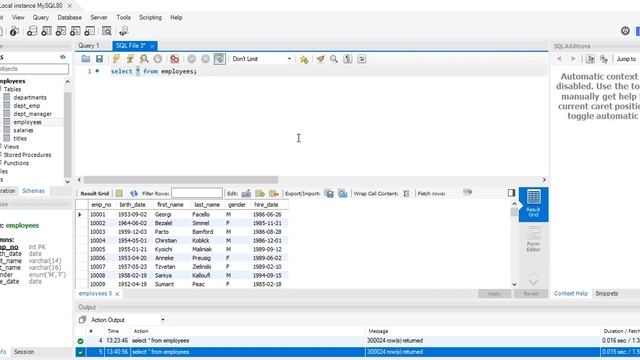Open the Tools menu
The height and width of the screenshot is (360, 640).
(124, 18)
